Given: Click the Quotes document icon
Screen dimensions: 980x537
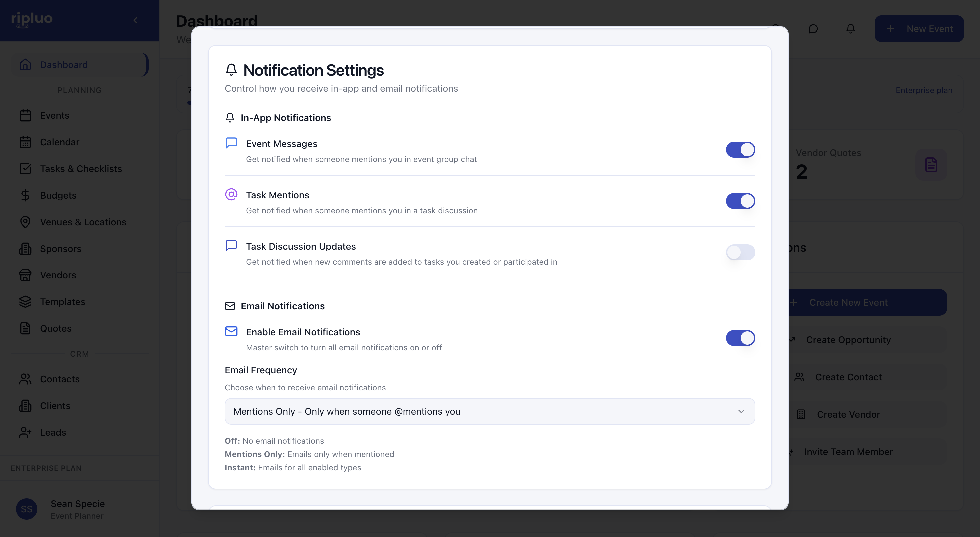Looking at the screenshot, I should [x=25, y=328].
